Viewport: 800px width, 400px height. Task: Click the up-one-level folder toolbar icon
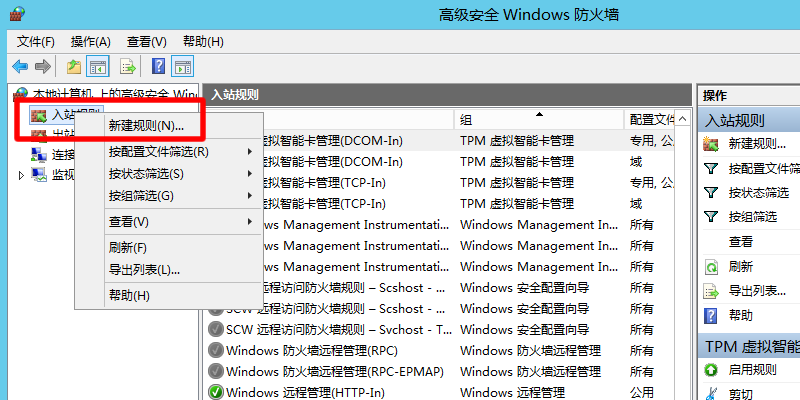tap(73, 67)
